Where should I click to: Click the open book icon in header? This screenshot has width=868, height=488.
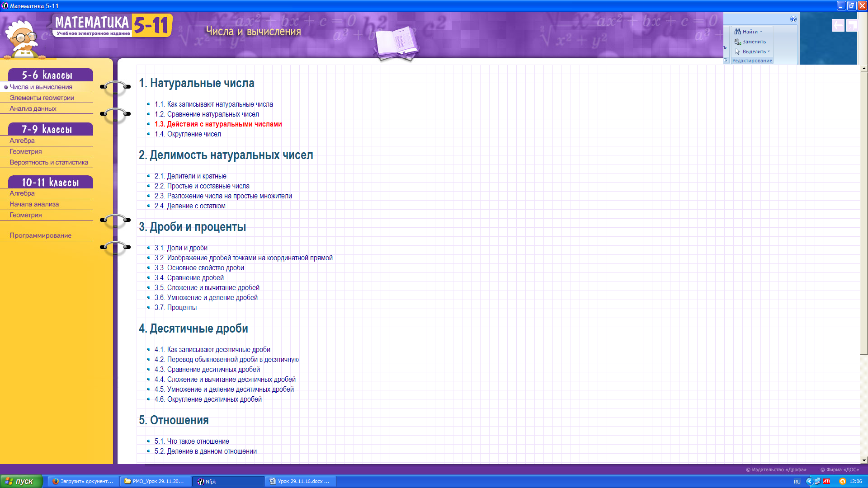point(396,44)
